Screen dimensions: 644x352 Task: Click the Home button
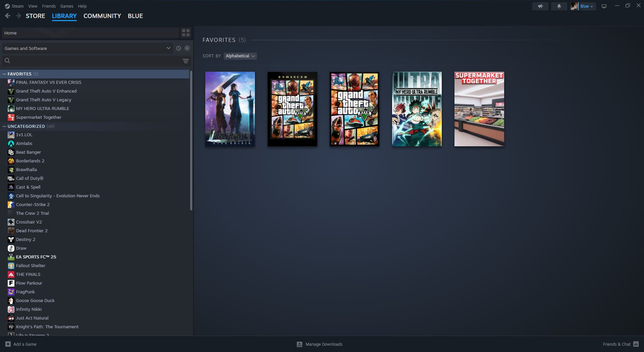click(x=90, y=33)
